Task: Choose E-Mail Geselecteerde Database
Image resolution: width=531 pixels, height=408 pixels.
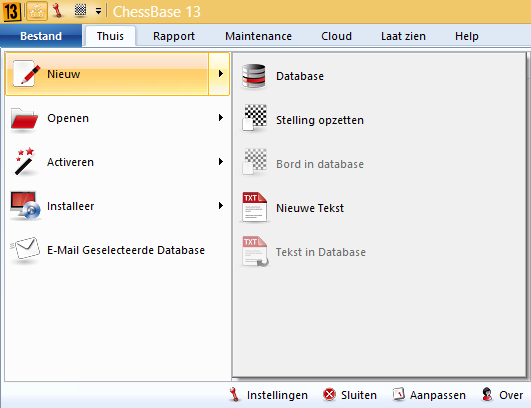Action: 118,250
